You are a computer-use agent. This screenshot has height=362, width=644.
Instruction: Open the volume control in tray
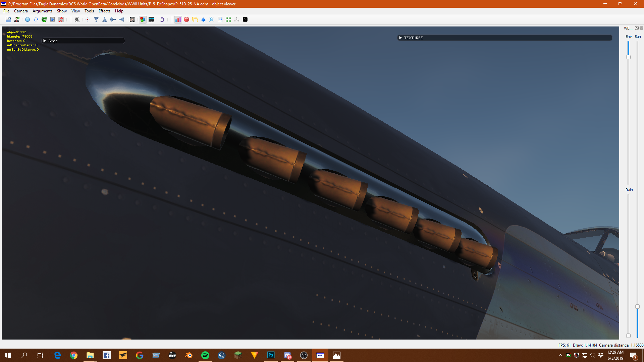point(592,355)
